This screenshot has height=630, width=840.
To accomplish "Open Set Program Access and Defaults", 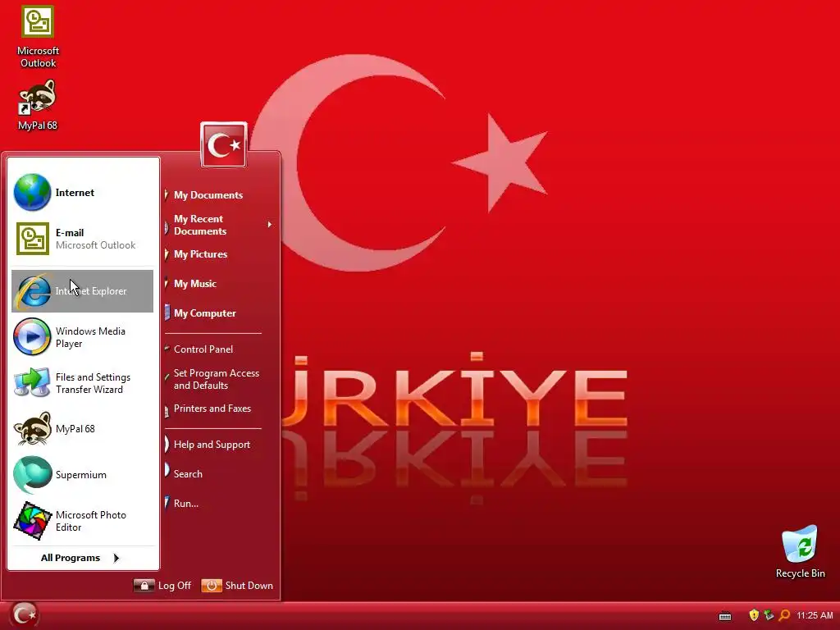I will [x=216, y=379].
